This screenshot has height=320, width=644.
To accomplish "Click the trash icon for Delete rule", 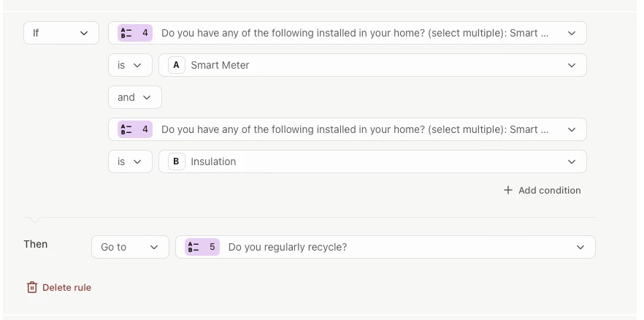I will click(x=32, y=287).
